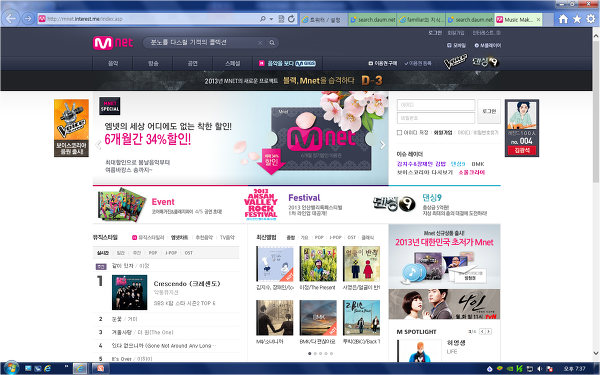Viewport: 600px width, 375px height.
Task: Click the page scrollbar up arrow
Action: tap(596, 35)
